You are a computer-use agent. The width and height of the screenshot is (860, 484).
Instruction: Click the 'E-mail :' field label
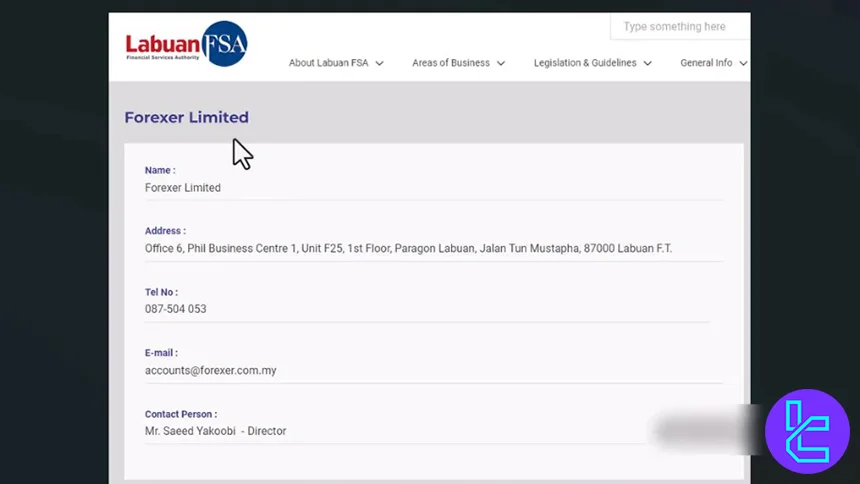(x=161, y=353)
